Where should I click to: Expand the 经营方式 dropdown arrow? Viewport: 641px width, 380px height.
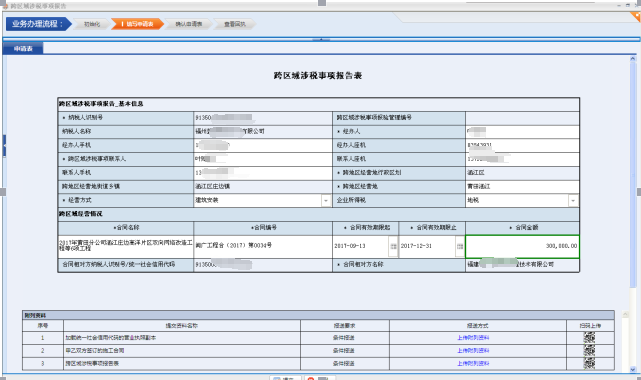click(326, 201)
